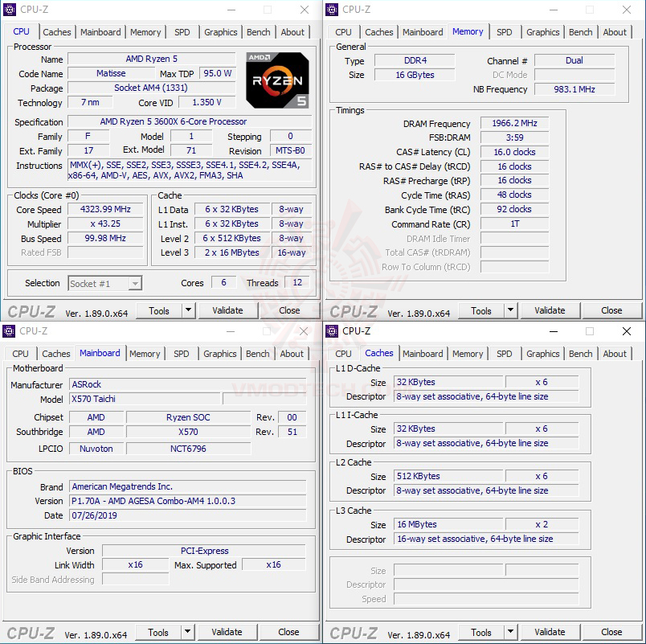Click the Core Speed value field
Viewport: 646px width, 644px height.
[x=104, y=210]
